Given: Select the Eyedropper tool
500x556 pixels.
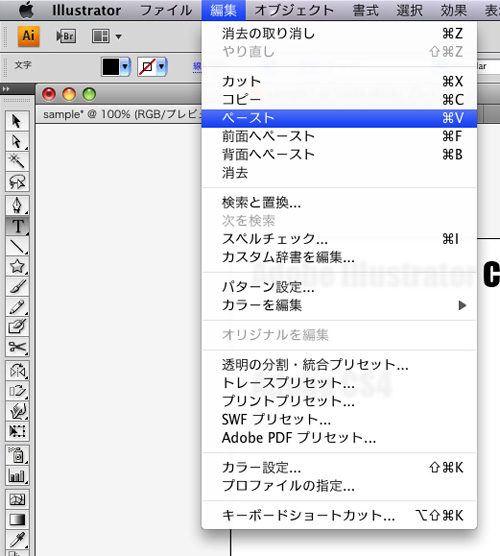Looking at the screenshot, I should (x=17, y=540).
